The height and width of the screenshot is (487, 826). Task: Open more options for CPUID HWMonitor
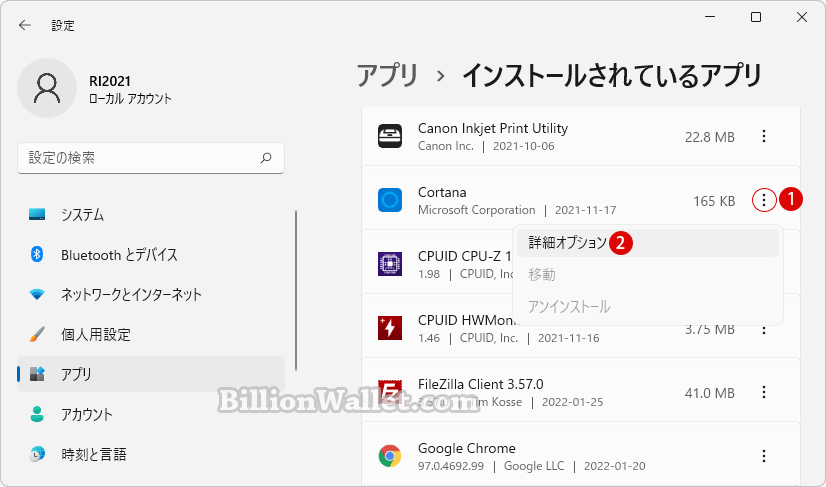tap(764, 330)
